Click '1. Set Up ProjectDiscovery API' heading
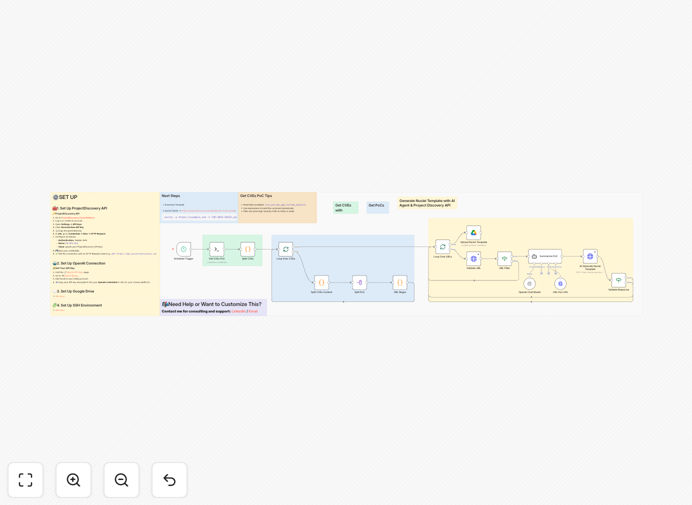This screenshot has height=505, width=692. click(80, 208)
